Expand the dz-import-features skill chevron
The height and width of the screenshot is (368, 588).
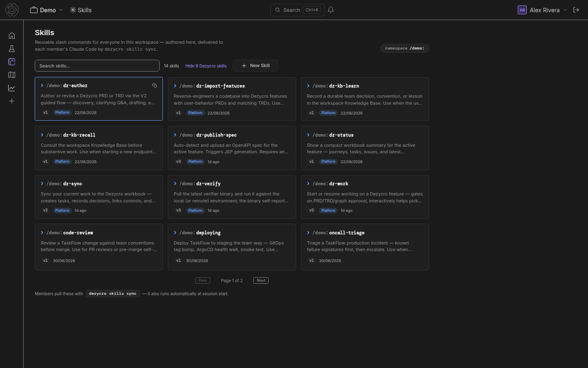tap(175, 86)
